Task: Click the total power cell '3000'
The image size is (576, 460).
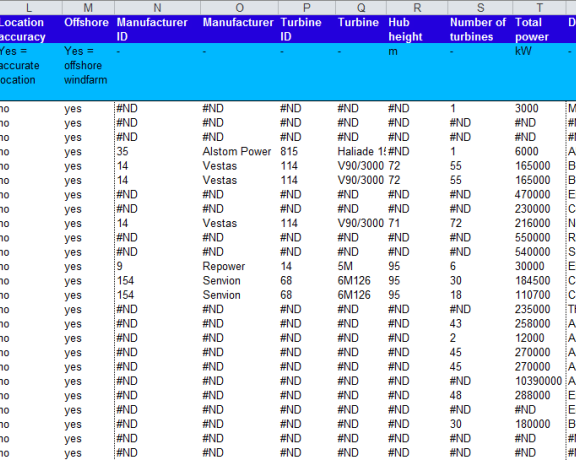Action: pyautogui.click(x=539, y=108)
